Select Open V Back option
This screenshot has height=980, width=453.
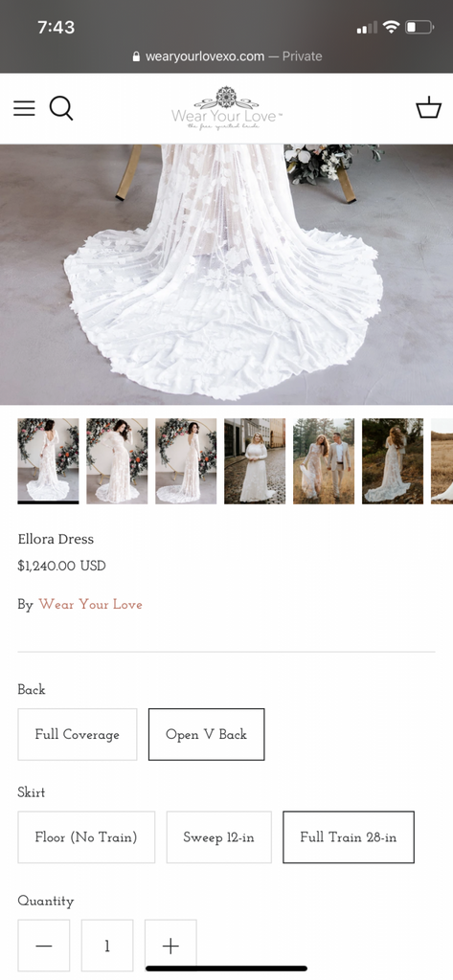tap(207, 734)
